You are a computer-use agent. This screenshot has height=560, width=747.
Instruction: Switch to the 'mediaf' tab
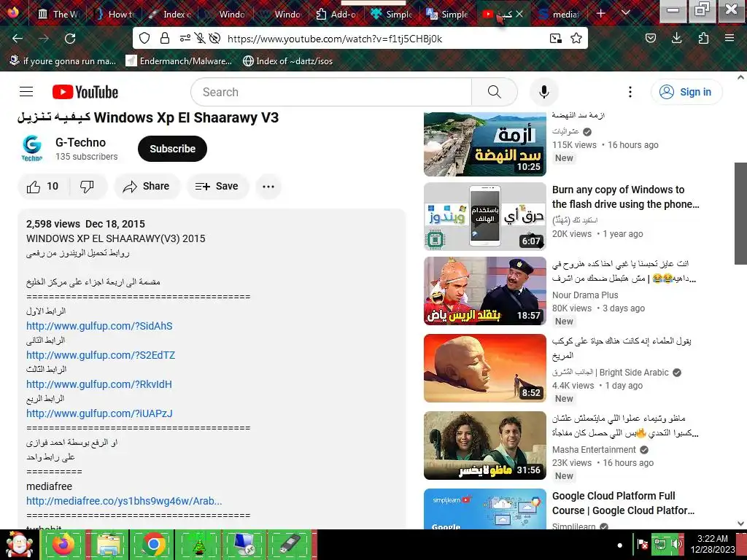coord(560,15)
